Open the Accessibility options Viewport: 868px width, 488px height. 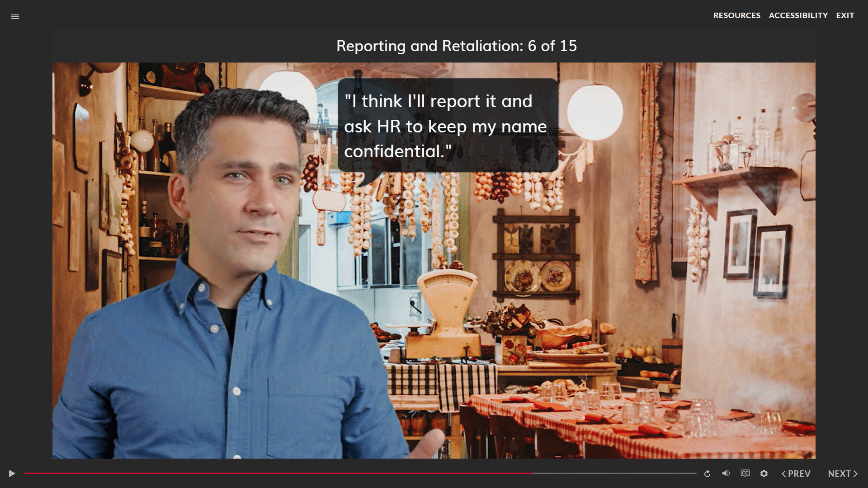pyautogui.click(x=798, y=15)
